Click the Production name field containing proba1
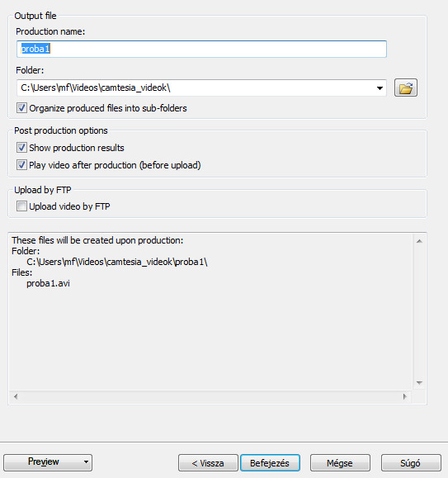The image size is (448, 478). [x=201, y=49]
